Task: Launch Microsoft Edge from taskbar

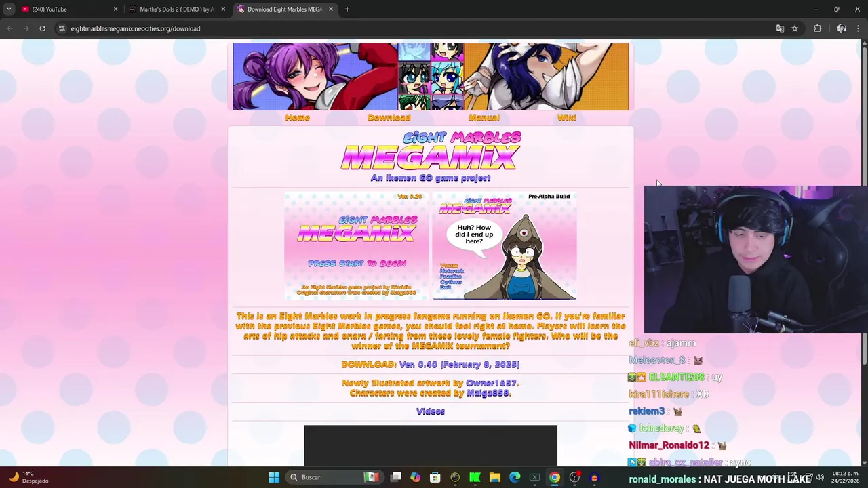Action: click(x=515, y=477)
